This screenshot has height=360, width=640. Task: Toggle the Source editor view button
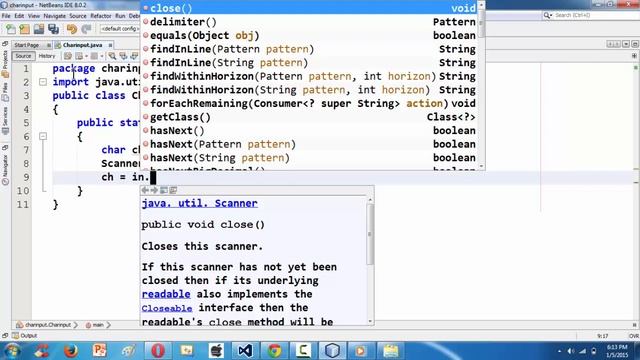(23, 56)
